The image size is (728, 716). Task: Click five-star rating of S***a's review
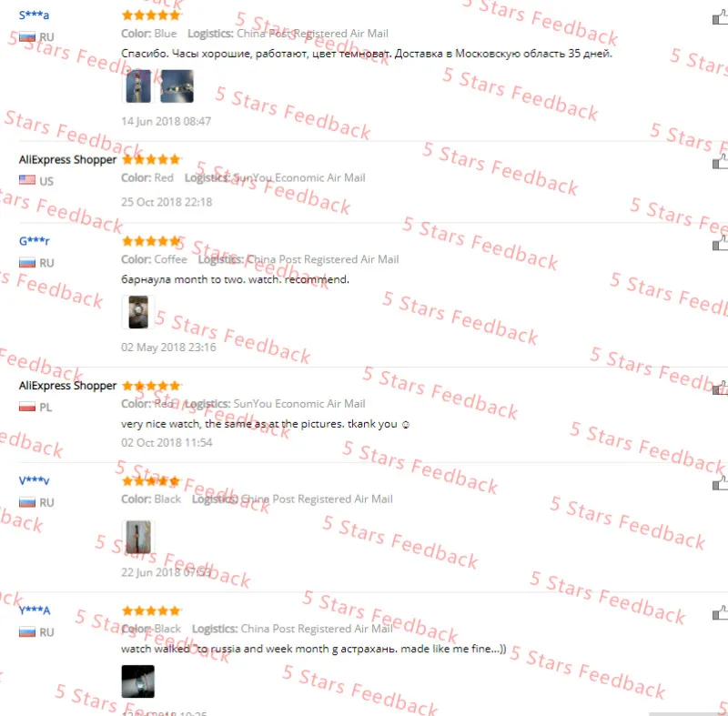(x=151, y=15)
